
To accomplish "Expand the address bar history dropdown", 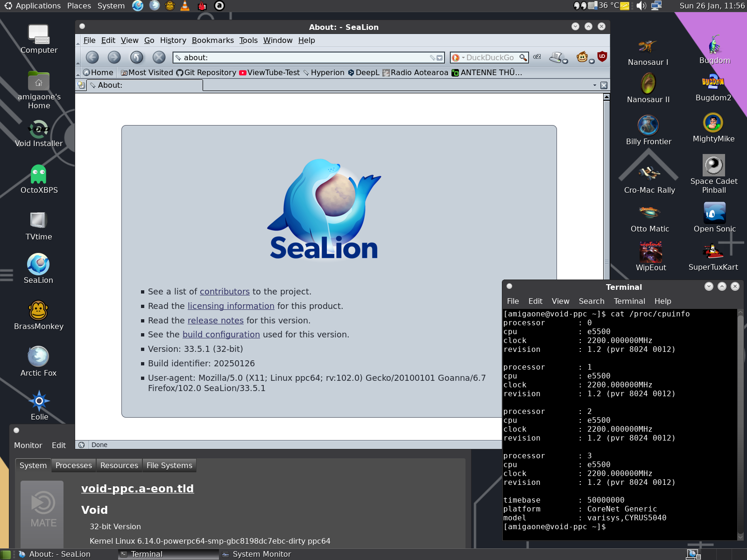I will [439, 58].
